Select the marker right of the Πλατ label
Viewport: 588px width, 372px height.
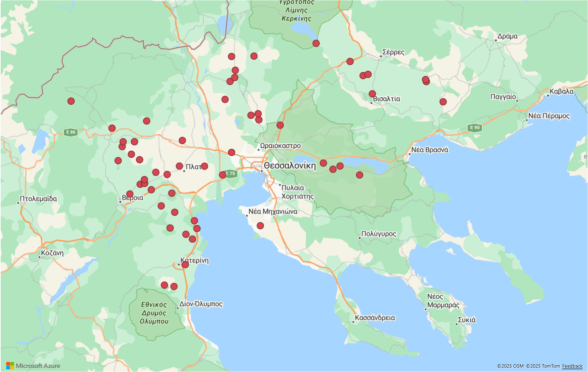click(x=204, y=166)
